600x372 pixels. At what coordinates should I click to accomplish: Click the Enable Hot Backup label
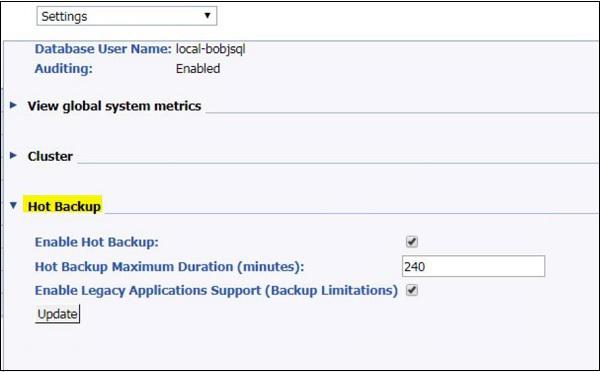pos(96,242)
